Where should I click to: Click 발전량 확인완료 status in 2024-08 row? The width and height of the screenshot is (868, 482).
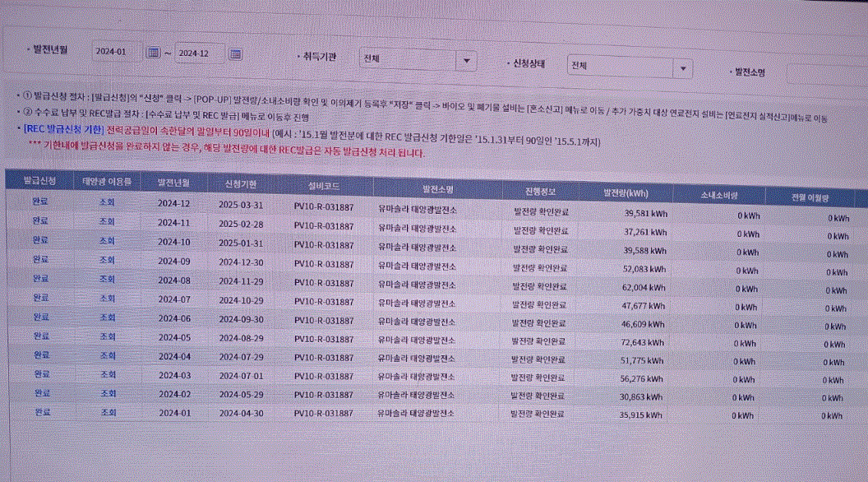539,286
